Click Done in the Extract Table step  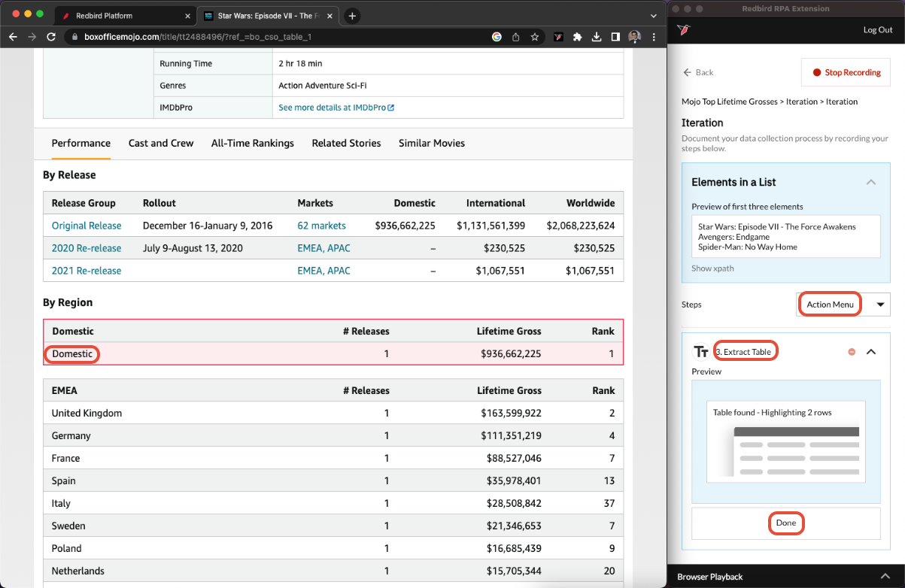tap(785, 523)
